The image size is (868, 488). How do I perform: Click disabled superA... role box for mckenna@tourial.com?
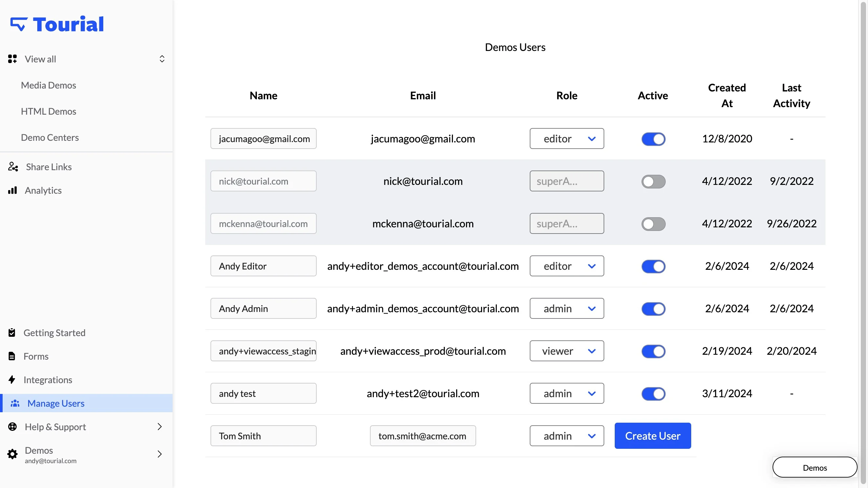pyautogui.click(x=567, y=224)
